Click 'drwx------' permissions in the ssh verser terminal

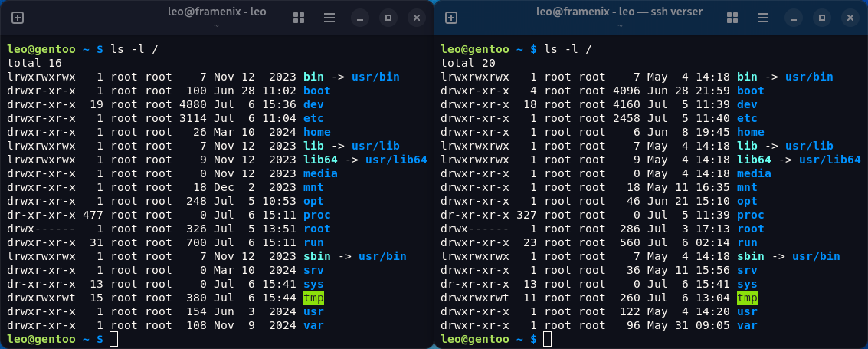click(x=475, y=229)
